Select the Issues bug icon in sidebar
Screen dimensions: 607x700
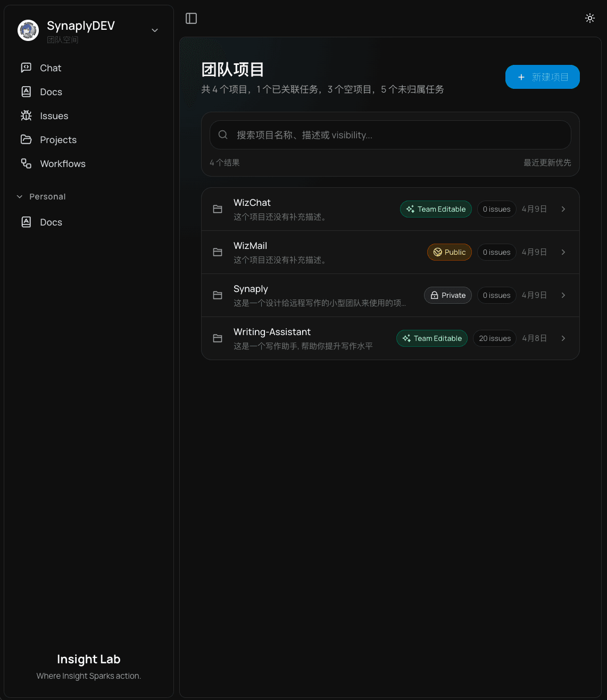(x=26, y=115)
